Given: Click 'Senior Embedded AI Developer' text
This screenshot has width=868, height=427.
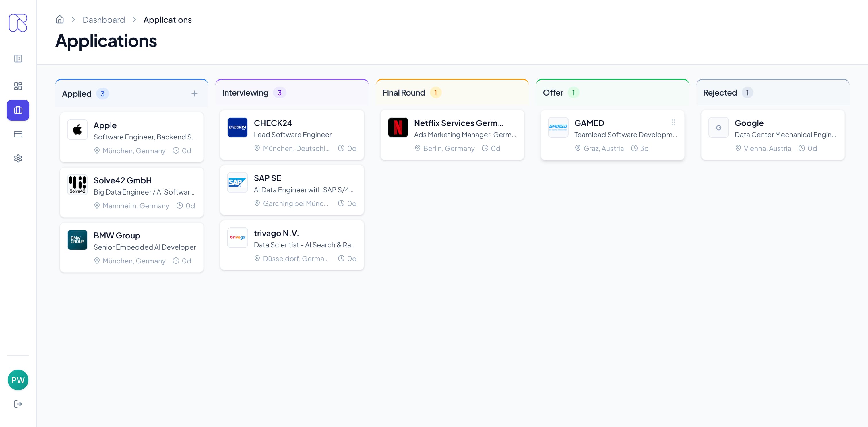Looking at the screenshot, I should coord(145,247).
